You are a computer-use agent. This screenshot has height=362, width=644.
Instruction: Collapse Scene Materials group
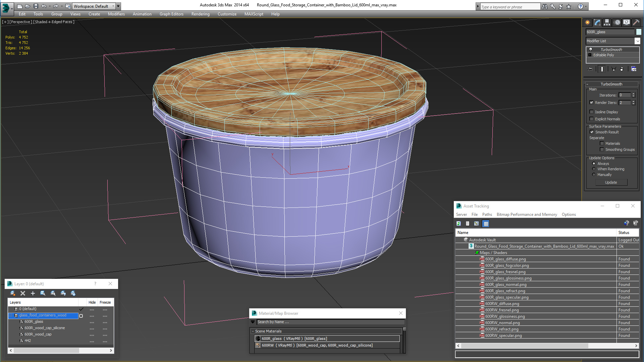click(x=253, y=331)
